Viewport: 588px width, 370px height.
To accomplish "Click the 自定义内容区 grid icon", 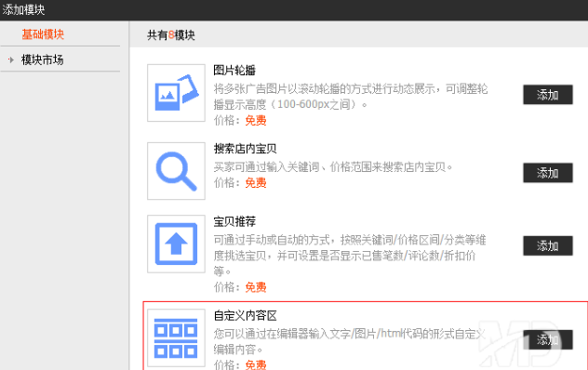I will [x=176, y=337].
